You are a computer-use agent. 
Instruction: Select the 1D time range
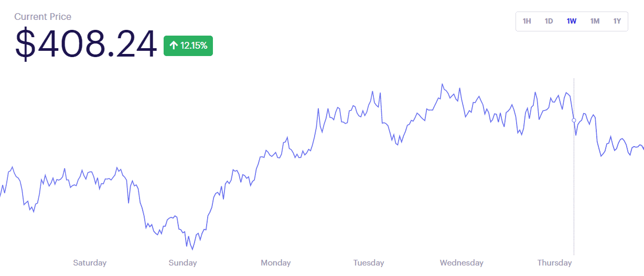(549, 21)
